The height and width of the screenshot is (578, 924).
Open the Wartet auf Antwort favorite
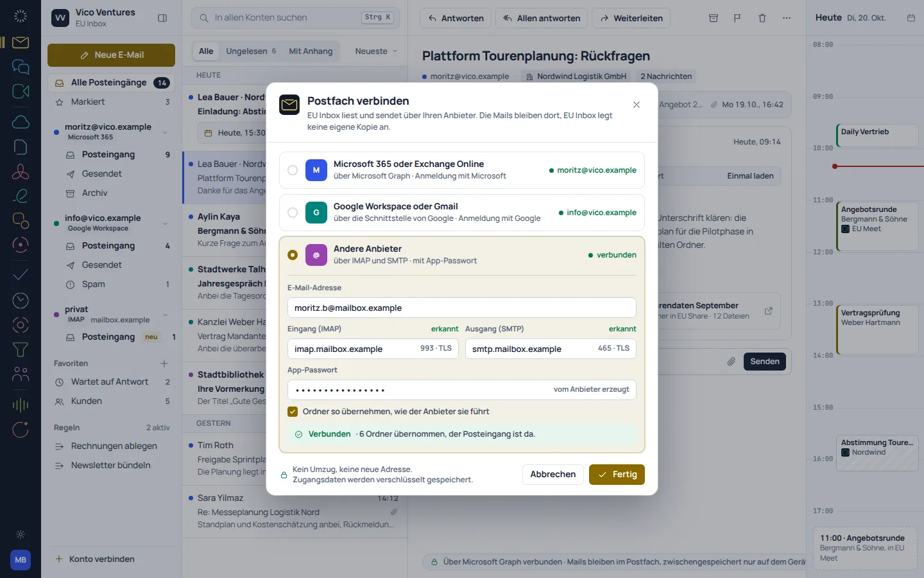[x=111, y=382]
